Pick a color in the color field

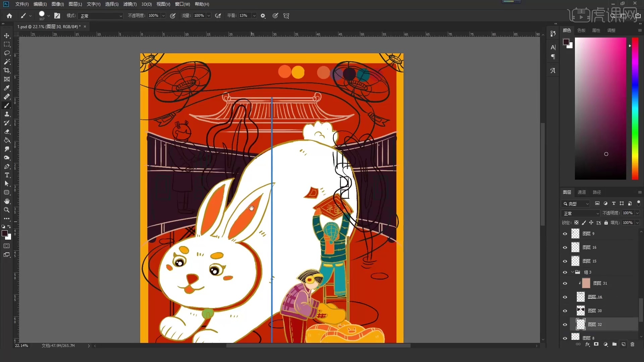[x=600, y=108]
